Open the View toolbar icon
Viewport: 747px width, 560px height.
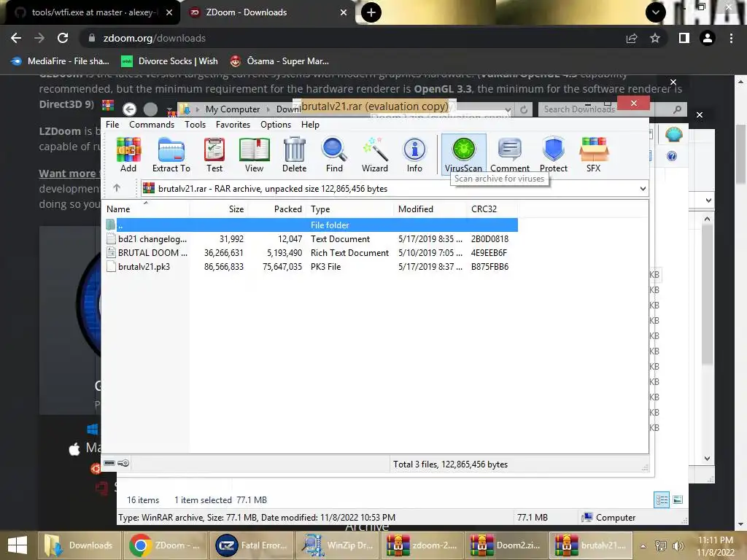(254, 155)
